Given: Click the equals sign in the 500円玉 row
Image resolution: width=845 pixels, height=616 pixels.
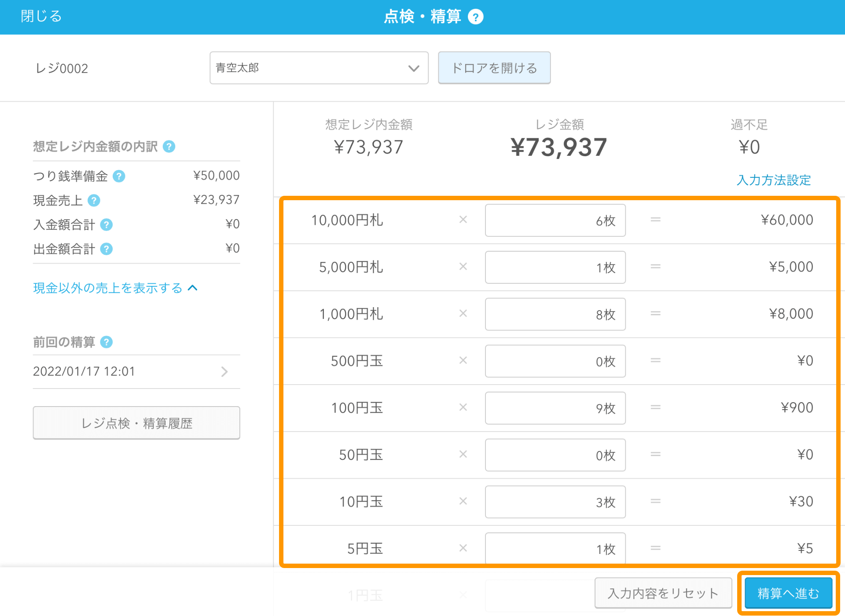Looking at the screenshot, I should click(x=655, y=361).
